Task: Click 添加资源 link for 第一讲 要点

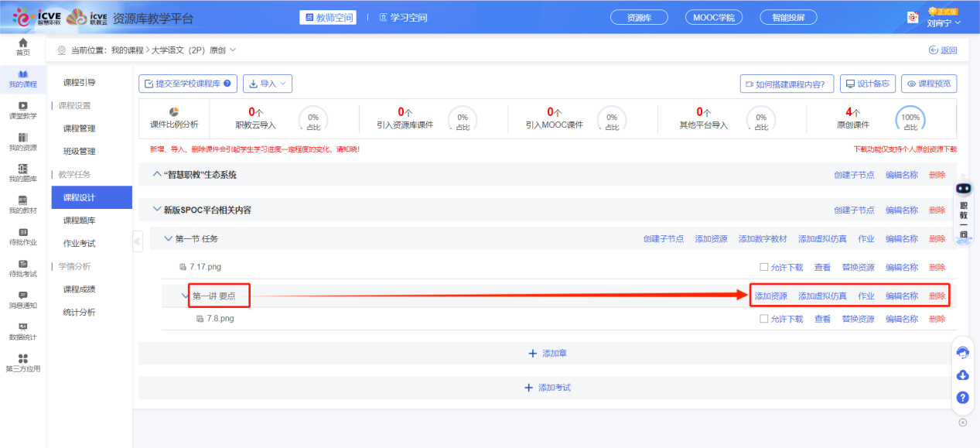Action: point(770,296)
